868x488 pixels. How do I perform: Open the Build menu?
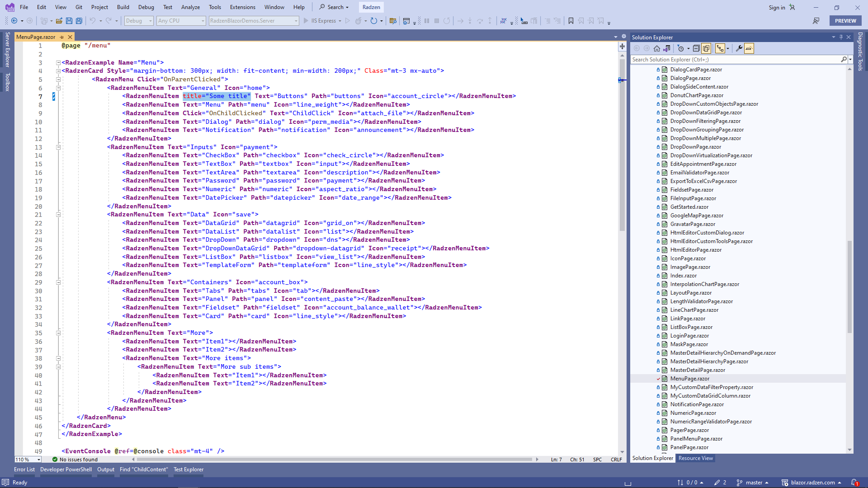click(x=123, y=7)
